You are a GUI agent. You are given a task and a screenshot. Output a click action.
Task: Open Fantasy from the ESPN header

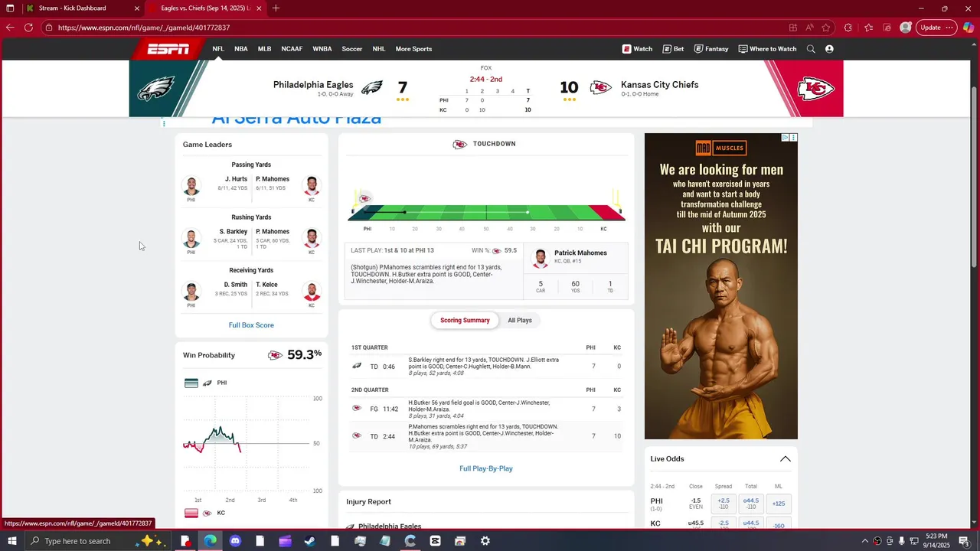(711, 49)
